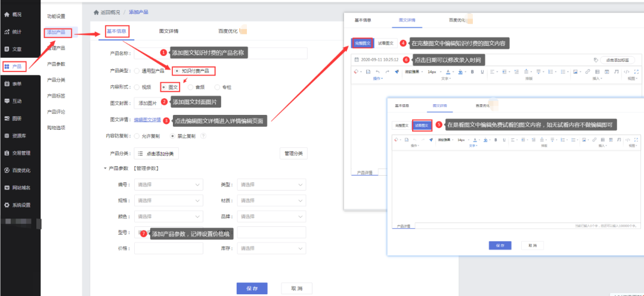Open the 编号 parameter dropdown
This screenshot has width=644, height=296.
(x=169, y=185)
